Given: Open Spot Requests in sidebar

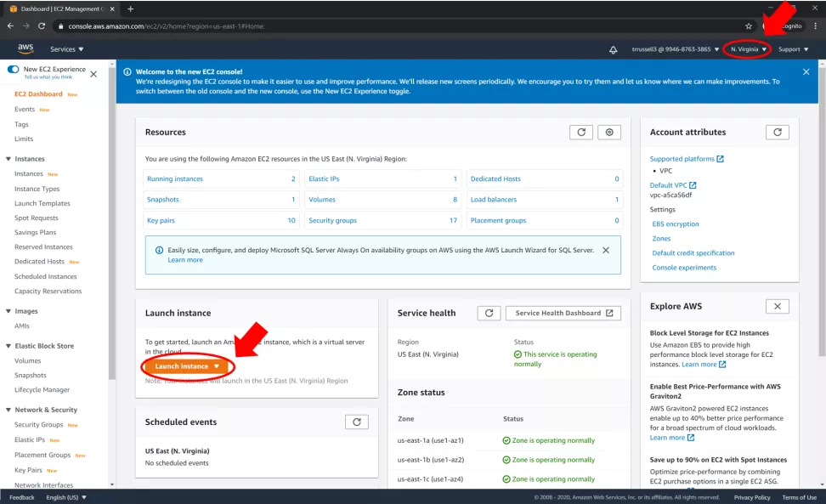Looking at the screenshot, I should tap(37, 218).
